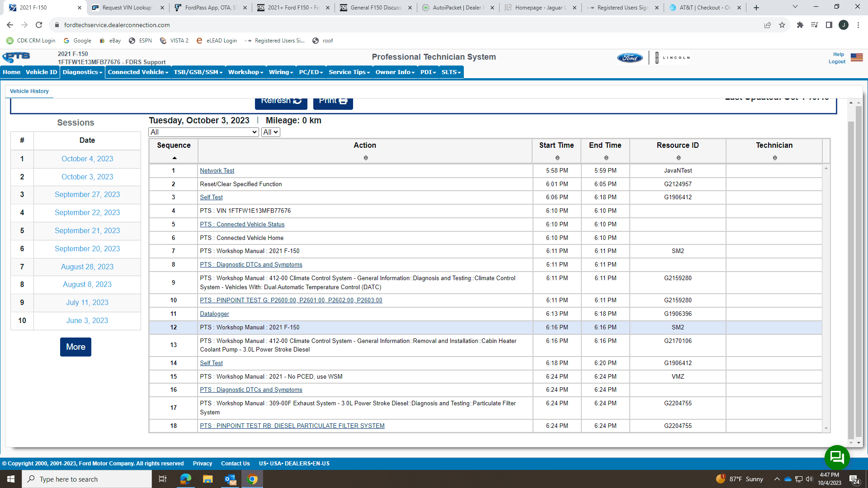Open Chrome three-dot menu
Viewport: 868px width, 488px height.
click(x=858, y=25)
